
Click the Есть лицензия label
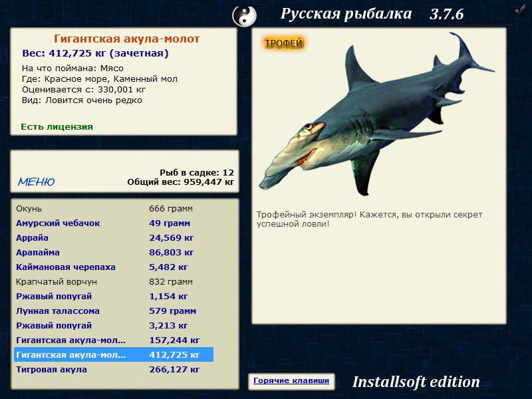(x=57, y=126)
